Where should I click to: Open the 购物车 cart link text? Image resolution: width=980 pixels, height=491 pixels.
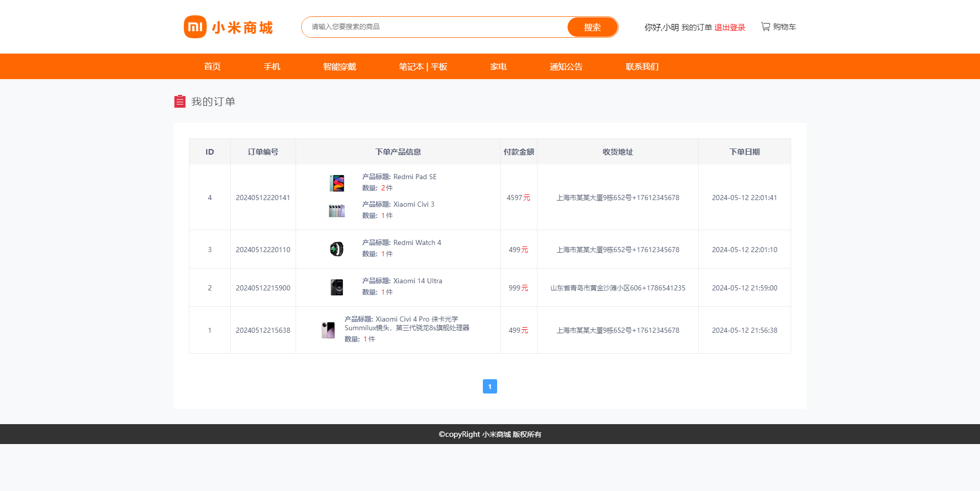click(x=785, y=27)
